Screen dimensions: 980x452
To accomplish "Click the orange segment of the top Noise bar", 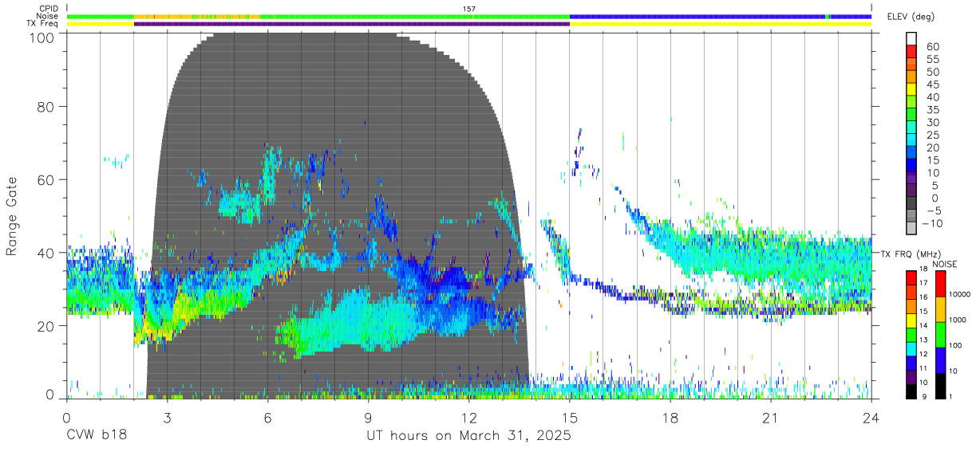I will tap(196, 16).
